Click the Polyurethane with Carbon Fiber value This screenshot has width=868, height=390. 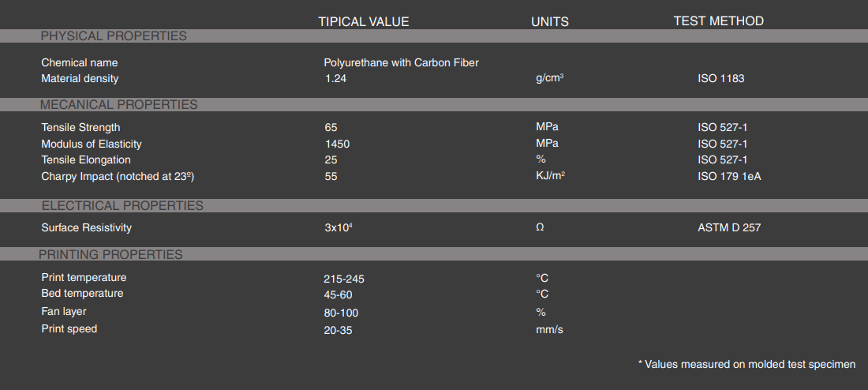coord(401,62)
